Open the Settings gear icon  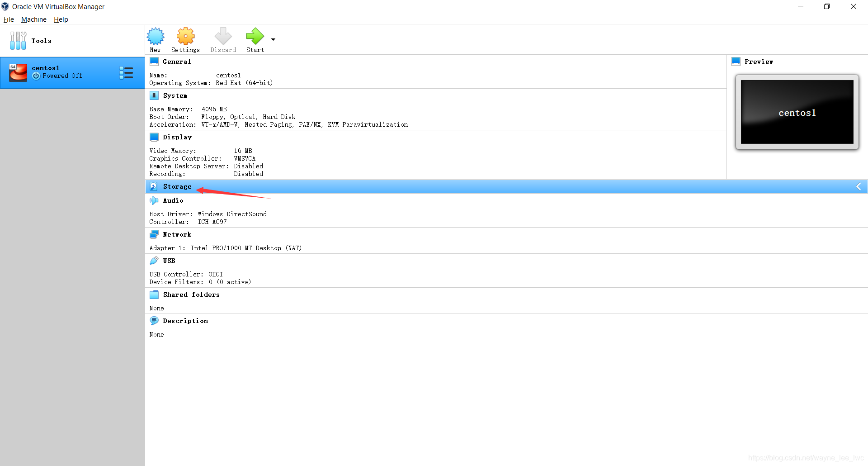(185, 36)
